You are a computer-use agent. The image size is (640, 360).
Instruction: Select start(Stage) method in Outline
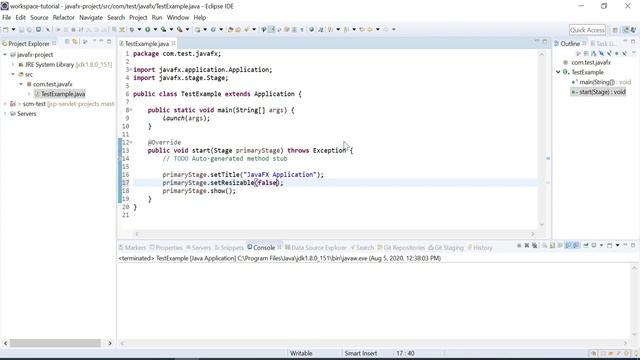(598, 92)
